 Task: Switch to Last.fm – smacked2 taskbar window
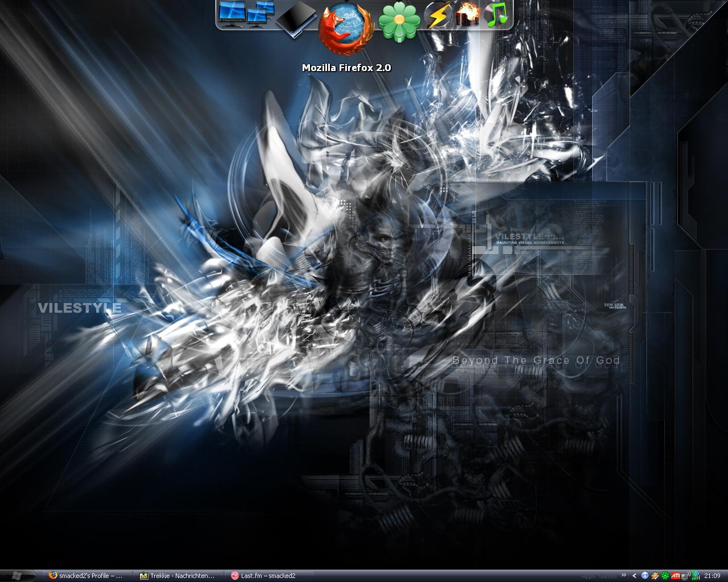tap(269, 575)
